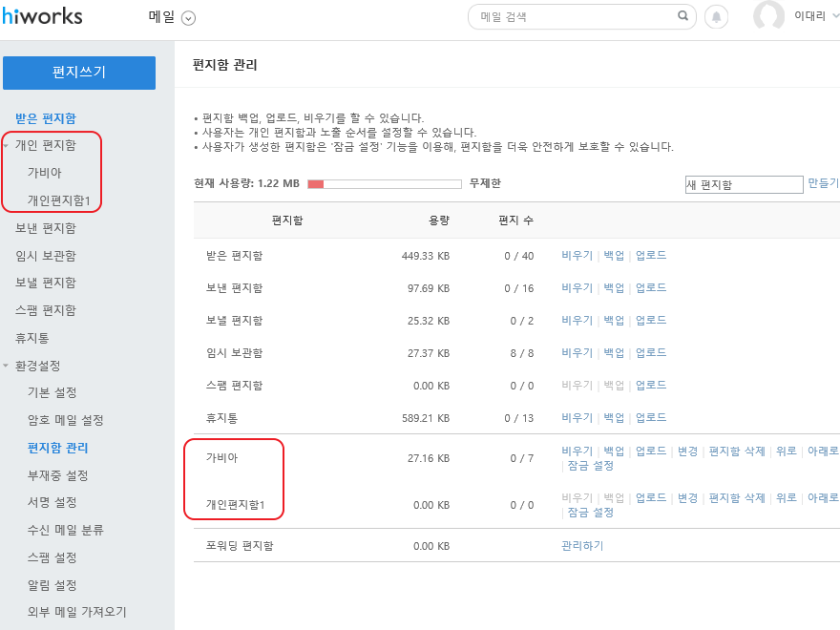Click 가비아 name in folder table
The image size is (840, 630).
(221, 458)
